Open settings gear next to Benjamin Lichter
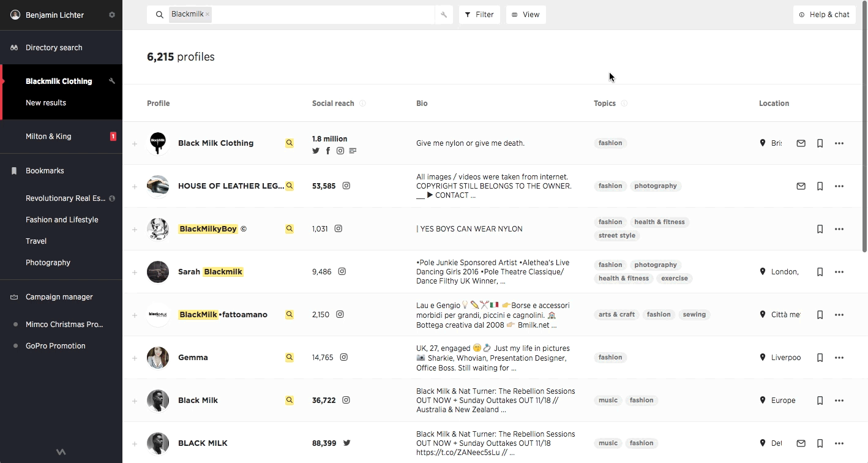The width and height of the screenshot is (868, 463). (x=112, y=15)
